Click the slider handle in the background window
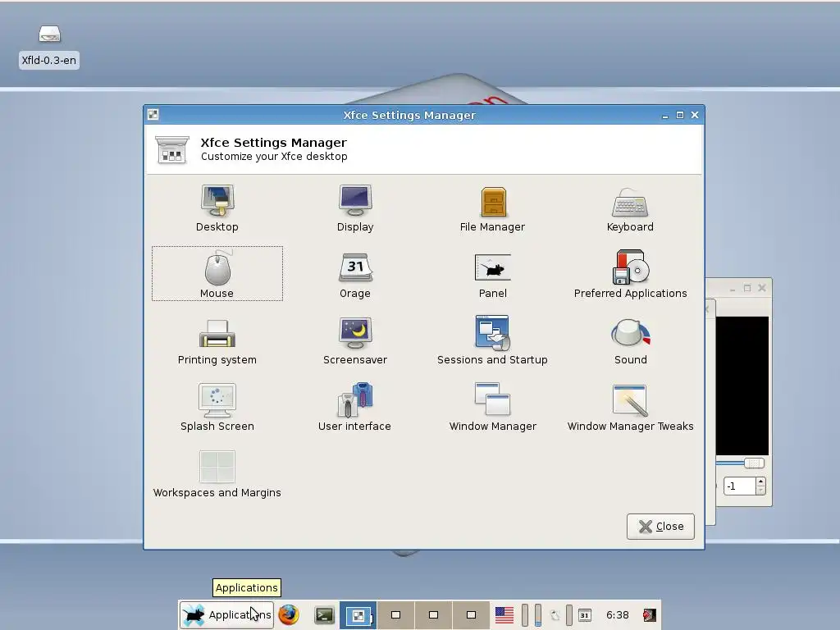The width and height of the screenshot is (840, 630). [754, 463]
